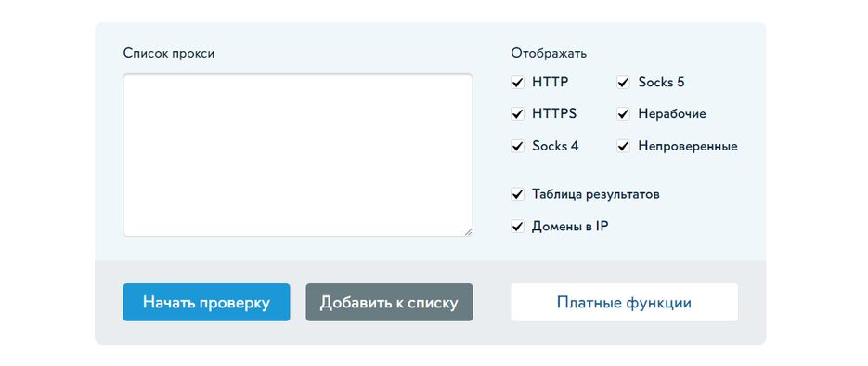
Task: Disable the Socks 4 checkbox
Action: 518,146
